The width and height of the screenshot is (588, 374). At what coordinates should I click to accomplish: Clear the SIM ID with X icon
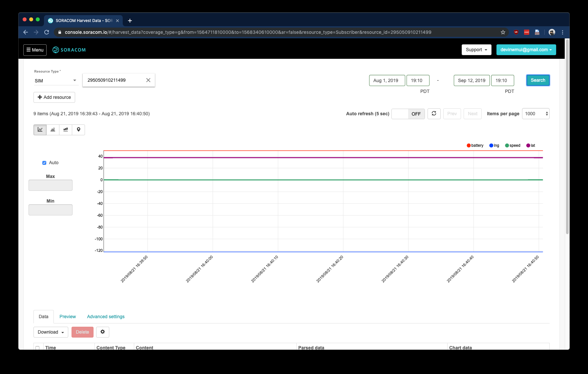click(148, 80)
